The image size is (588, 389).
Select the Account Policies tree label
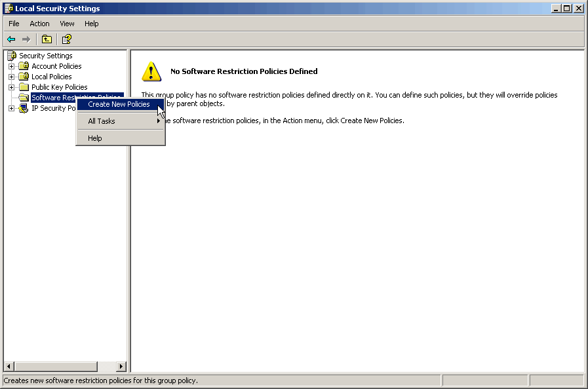56,66
